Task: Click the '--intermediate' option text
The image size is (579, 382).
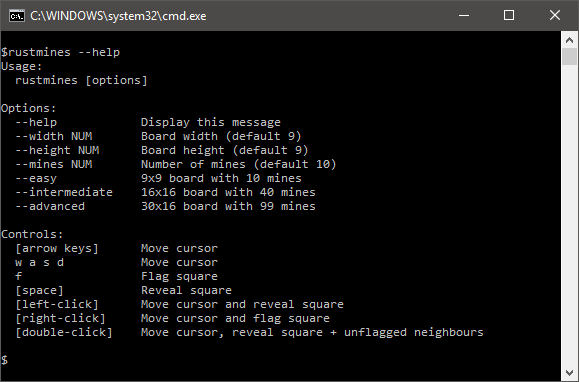Action: click(x=64, y=192)
